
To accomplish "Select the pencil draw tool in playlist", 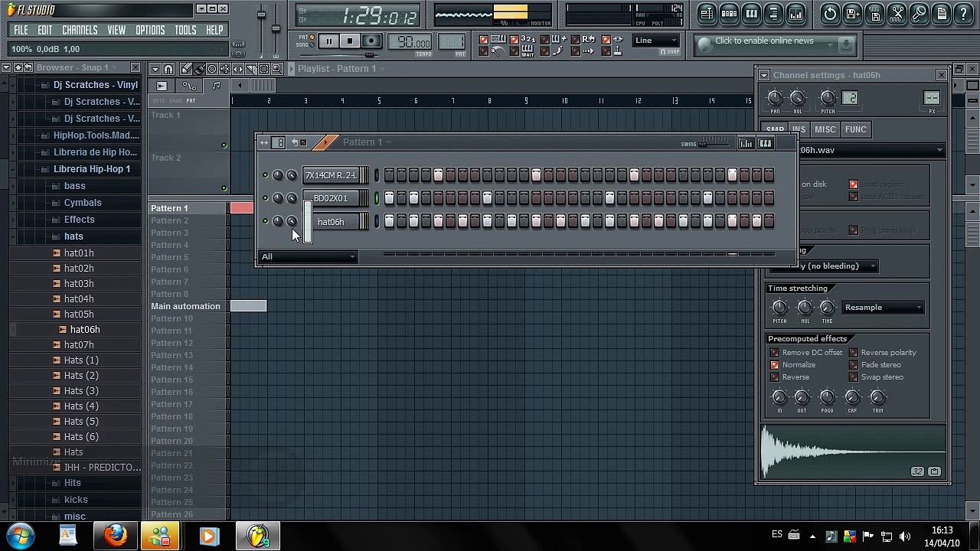I will click(x=186, y=69).
